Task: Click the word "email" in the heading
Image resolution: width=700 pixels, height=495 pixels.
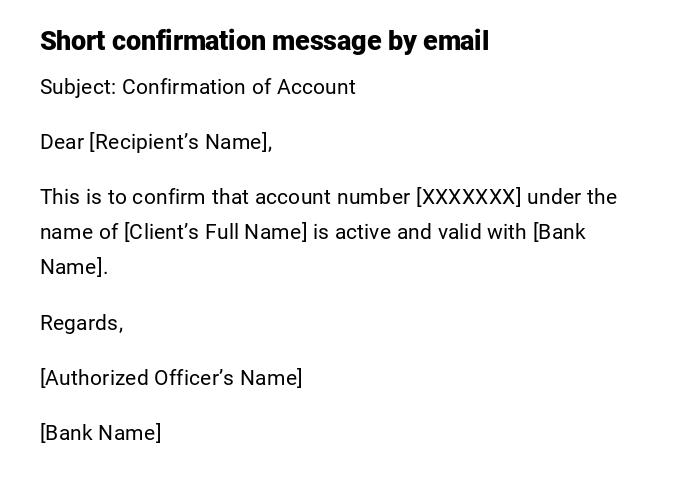Action: (x=456, y=41)
